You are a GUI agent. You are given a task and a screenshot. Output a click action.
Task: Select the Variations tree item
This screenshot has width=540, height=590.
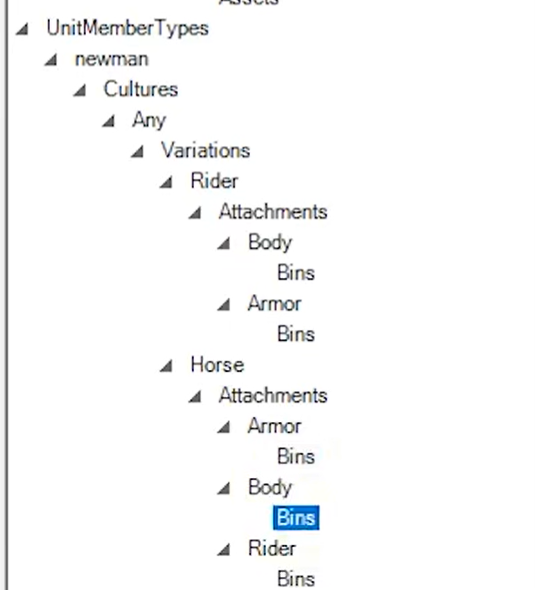click(x=206, y=151)
